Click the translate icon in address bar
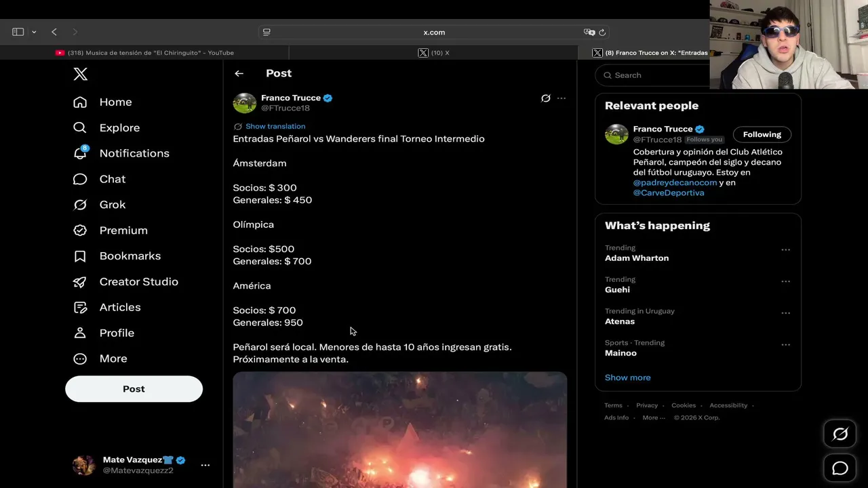Screen dimensions: 868x488 589,32
